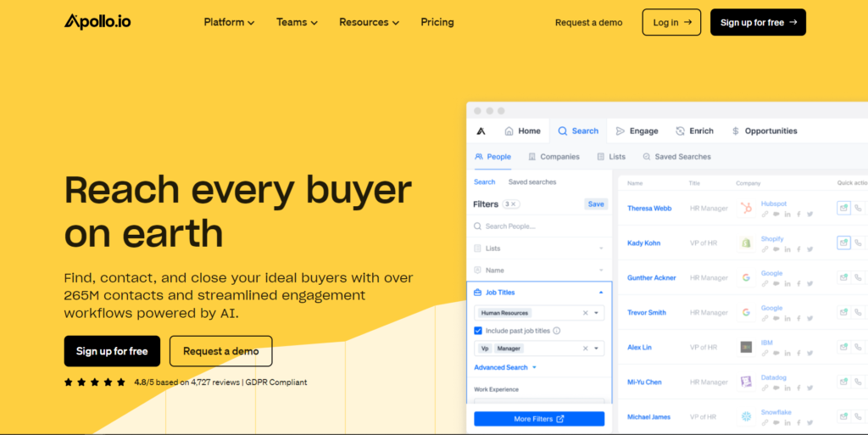
Task: Click the email icon in Theresa Webb's row
Action: point(843,208)
